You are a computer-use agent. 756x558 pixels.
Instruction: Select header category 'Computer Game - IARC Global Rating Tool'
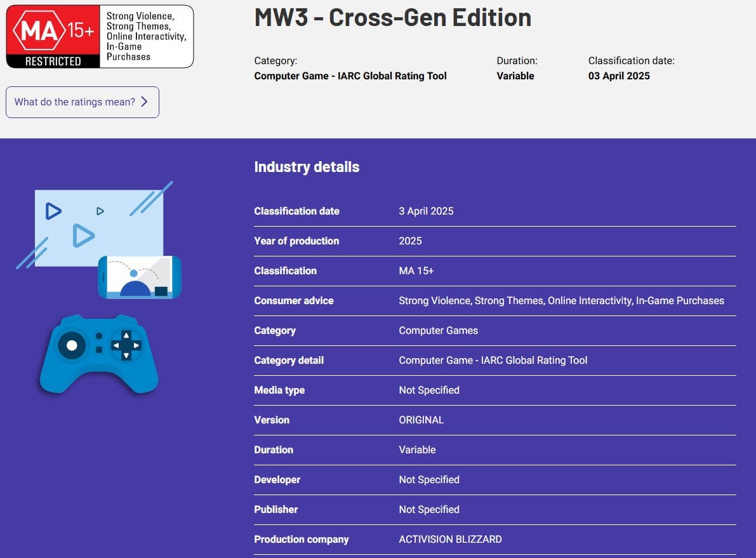[350, 76]
